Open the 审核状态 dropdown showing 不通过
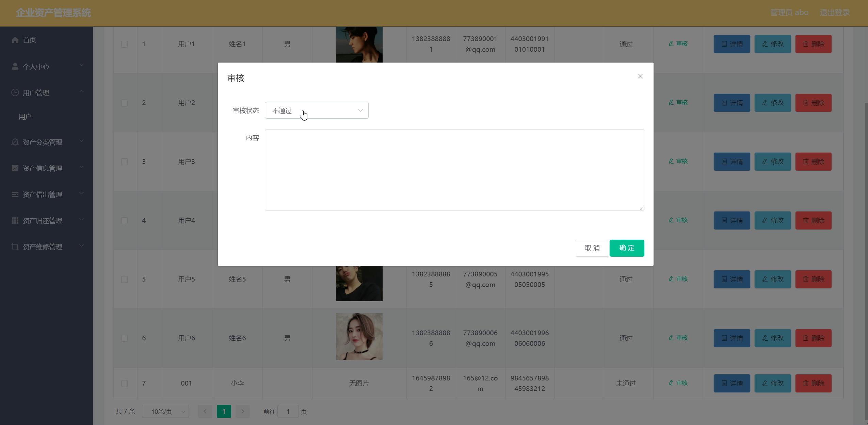Viewport: 868px width, 425px height. click(316, 111)
